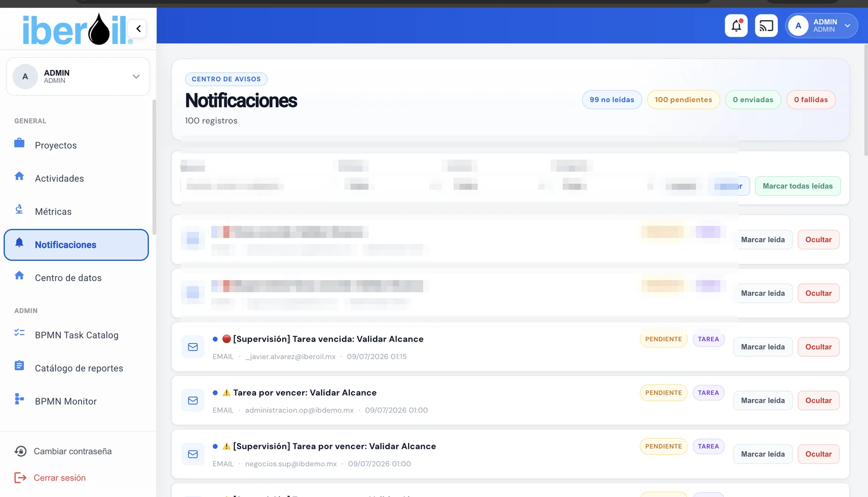Click the Centro de datos house icon
Viewport: 868px width, 497px height.
click(x=19, y=275)
